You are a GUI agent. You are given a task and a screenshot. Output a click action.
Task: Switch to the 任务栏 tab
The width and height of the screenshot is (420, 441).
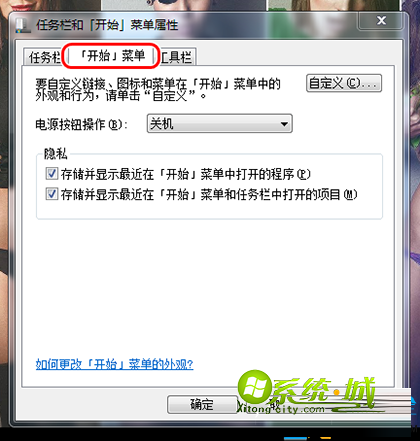[x=44, y=57]
